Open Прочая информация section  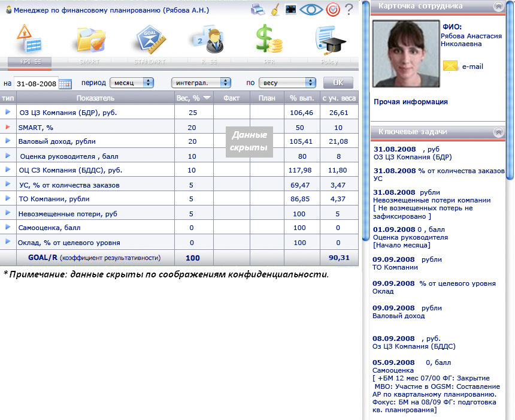coord(411,102)
